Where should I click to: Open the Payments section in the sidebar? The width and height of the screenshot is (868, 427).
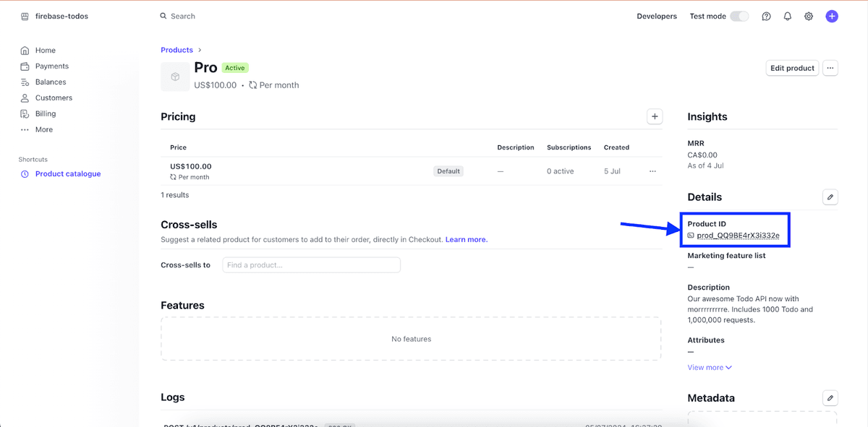[50, 66]
